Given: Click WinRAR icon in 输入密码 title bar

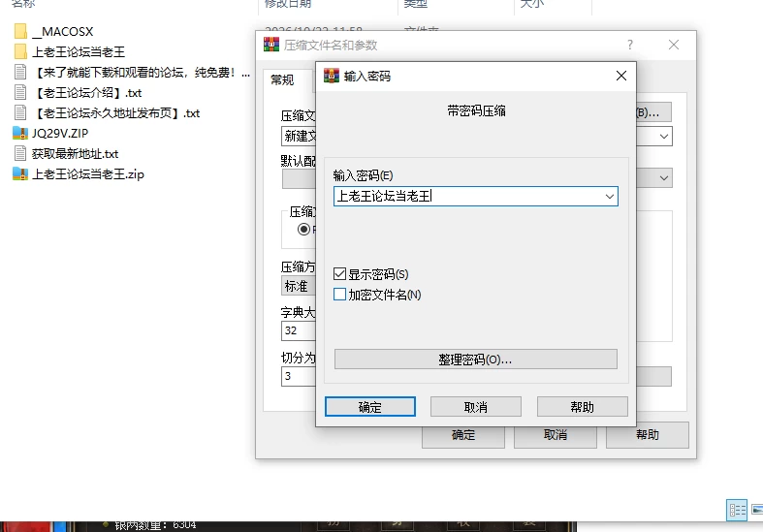Looking at the screenshot, I should [x=332, y=76].
